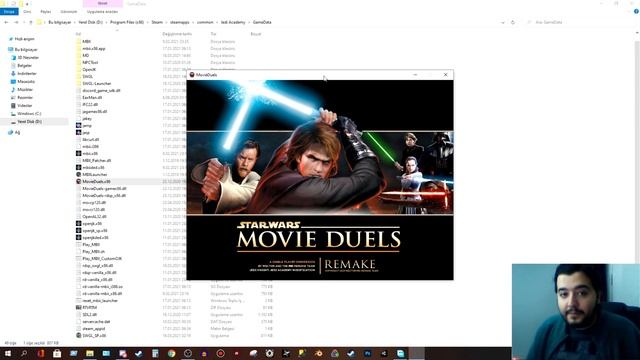Image resolution: width=640 pixels, height=360 pixels.
Task: Open Blender from the taskbar
Action: pyautogui.click(x=318, y=353)
